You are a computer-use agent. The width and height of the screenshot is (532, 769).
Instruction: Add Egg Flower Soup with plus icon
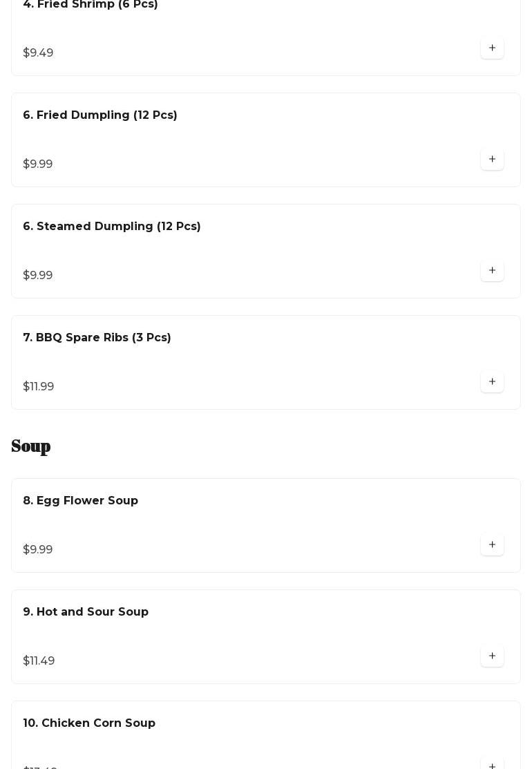pyautogui.click(x=492, y=545)
